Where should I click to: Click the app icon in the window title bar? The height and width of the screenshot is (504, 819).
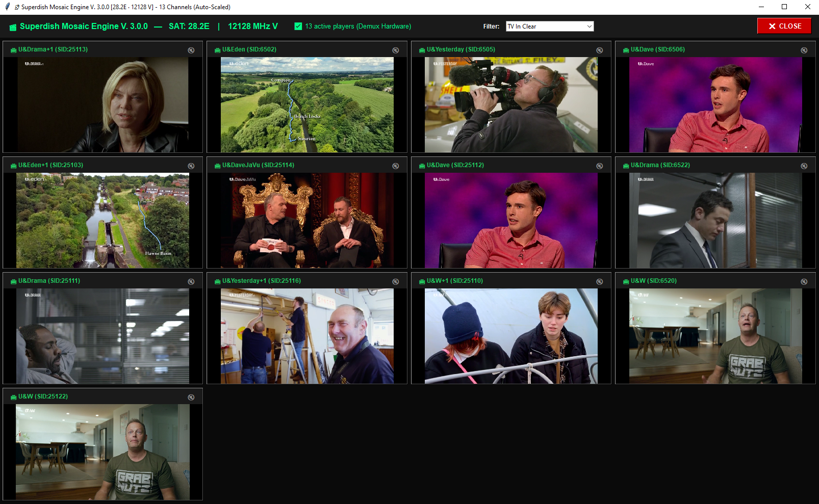(x=7, y=7)
